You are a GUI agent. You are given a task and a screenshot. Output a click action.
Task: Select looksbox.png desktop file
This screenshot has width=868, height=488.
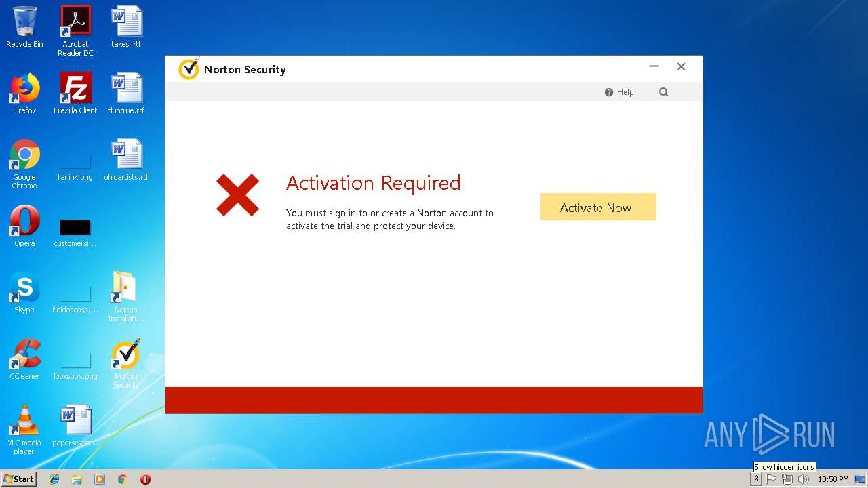(x=75, y=366)
